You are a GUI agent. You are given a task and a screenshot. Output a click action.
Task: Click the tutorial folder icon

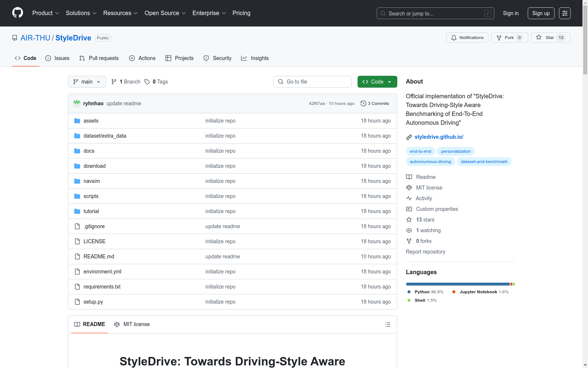[77, 211]
